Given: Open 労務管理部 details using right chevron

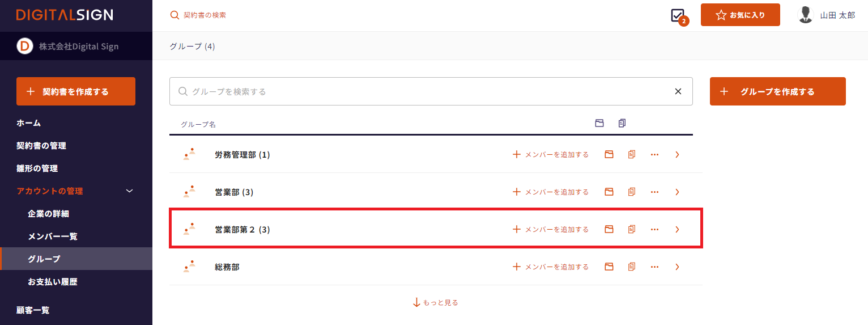Looking at the screenshot, I should (x=677, y=154).
